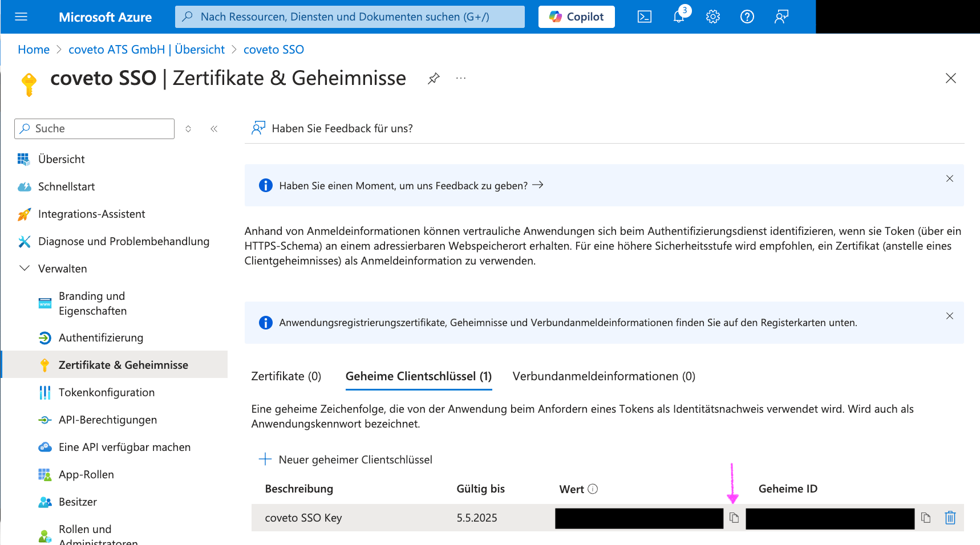Click the Schnellstart cloud icon

[x=24, y=186]
